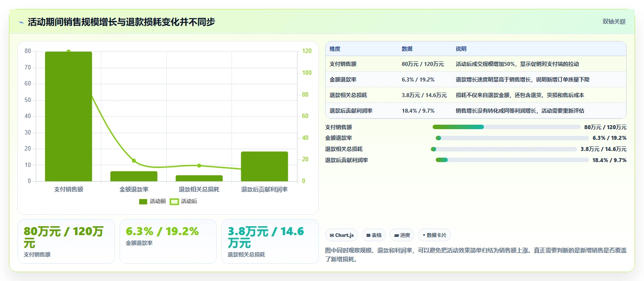Click 退款后贡献利润率 in the table's last row
The image size is (644, 281).
[351, 111]
